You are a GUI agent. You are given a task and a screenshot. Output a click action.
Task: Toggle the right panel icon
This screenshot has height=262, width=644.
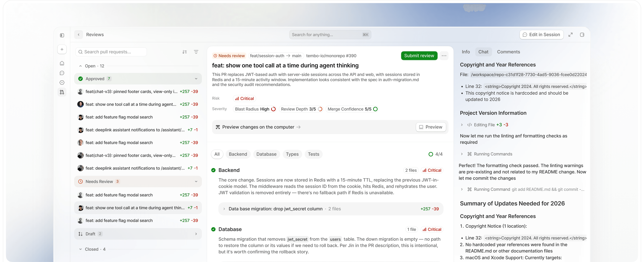pos(582,35)
